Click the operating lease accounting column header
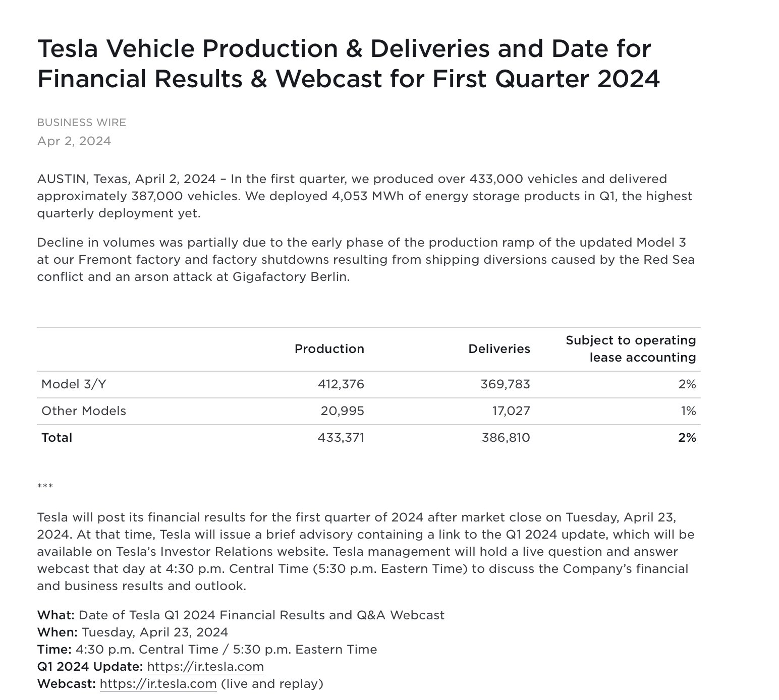Image resolution: width=779 pixels, height=700 pixels. pyautogui.click(x=631, y=349)
